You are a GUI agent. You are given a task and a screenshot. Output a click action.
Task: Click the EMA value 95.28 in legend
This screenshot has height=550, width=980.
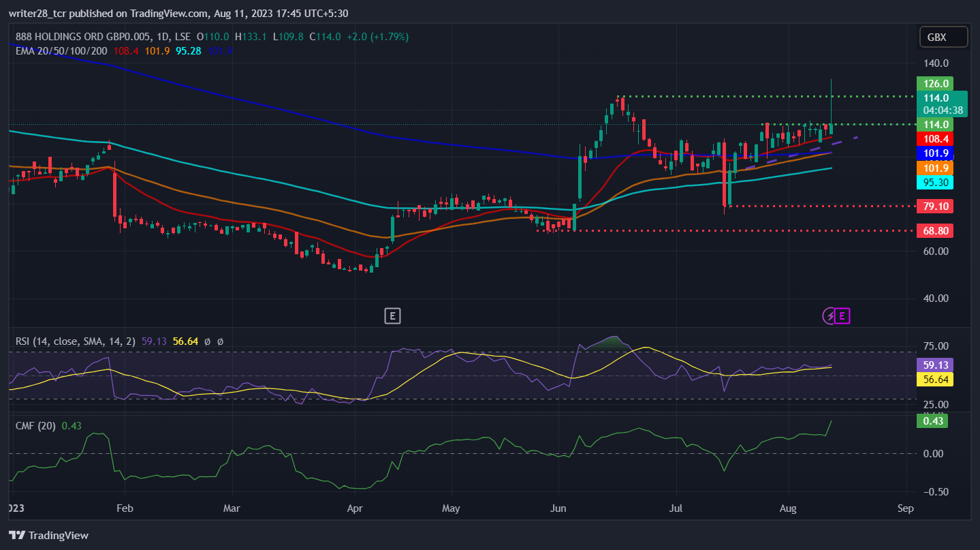coord(189,50)
